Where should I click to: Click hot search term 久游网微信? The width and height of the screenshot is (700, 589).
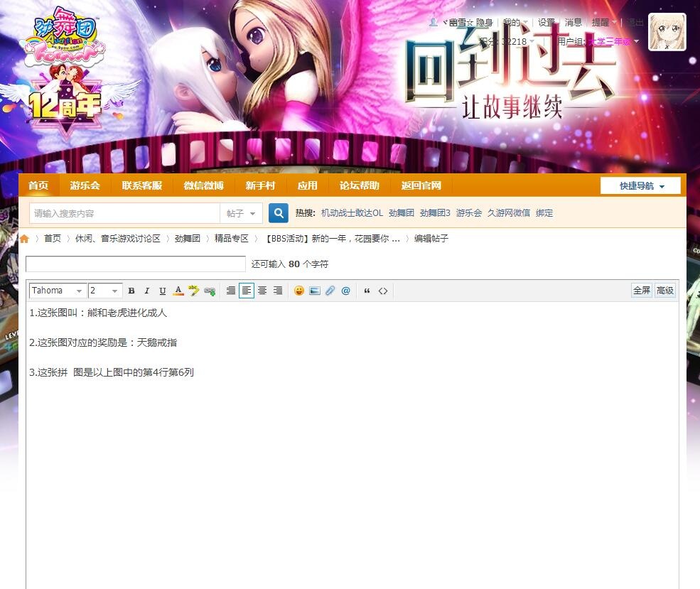pyautogui.click(x=509, y=213)
